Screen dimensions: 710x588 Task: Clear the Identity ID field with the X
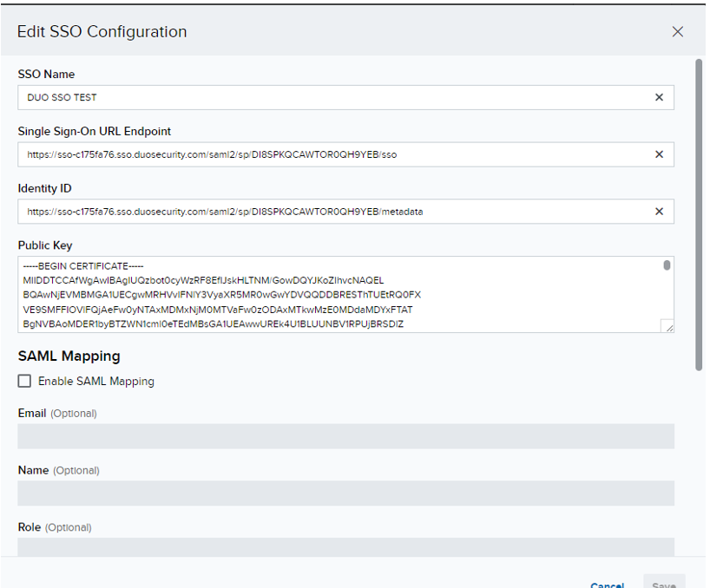pyautogui.click(x=660, y=211)
